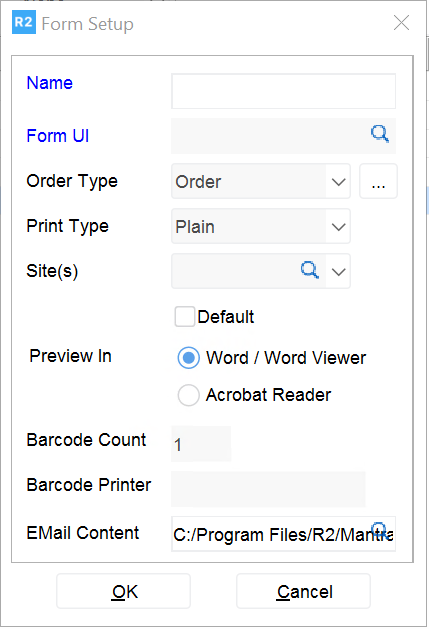
Task: Click the Barcode Printer field
Action: coord(268,489)
